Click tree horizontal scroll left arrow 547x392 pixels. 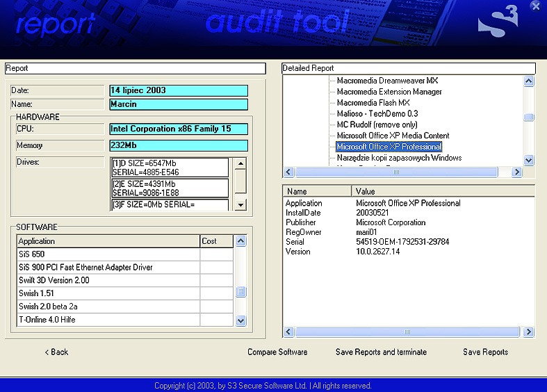coord(288,172)
